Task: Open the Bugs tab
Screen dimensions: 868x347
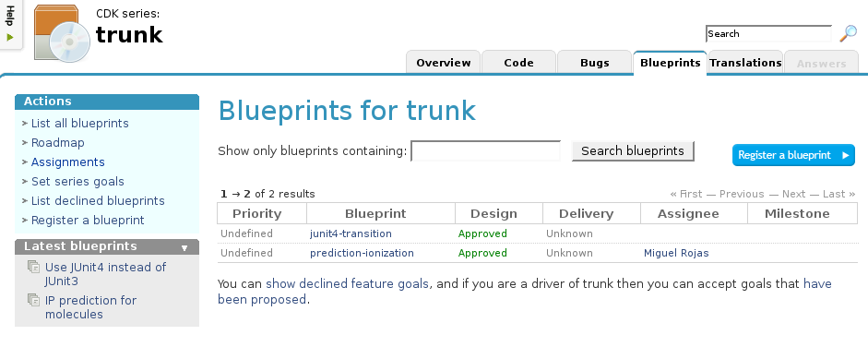Action: pyautogui.click(x=595, y=63)
